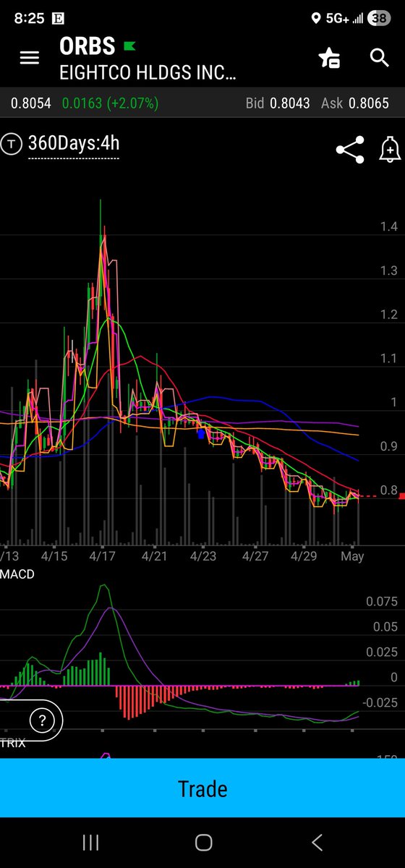405x868 pixels.
Task: Share the chart
Action: [350, 150]
